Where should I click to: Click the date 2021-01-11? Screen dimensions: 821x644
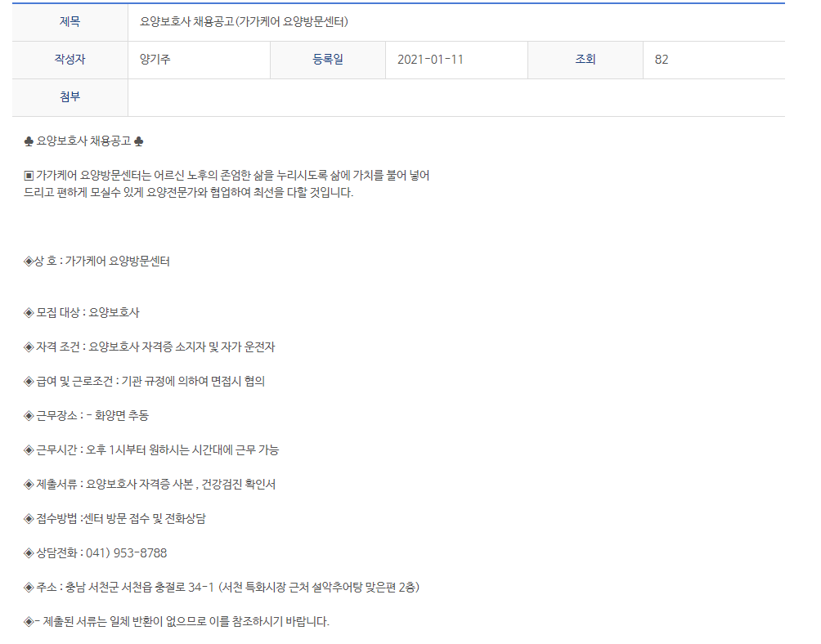coord(430,60)
